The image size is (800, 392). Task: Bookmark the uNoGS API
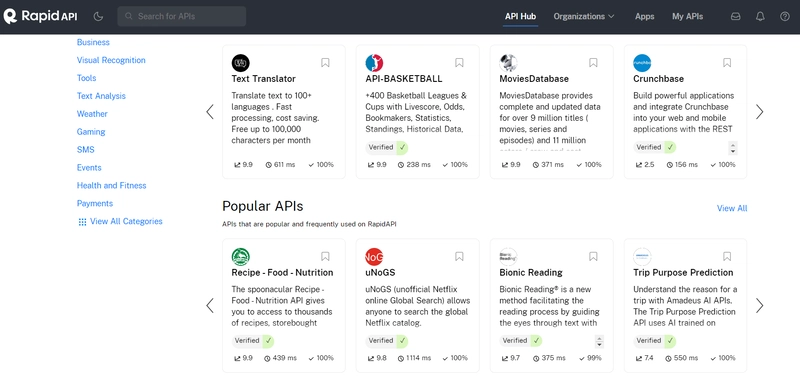459,256
